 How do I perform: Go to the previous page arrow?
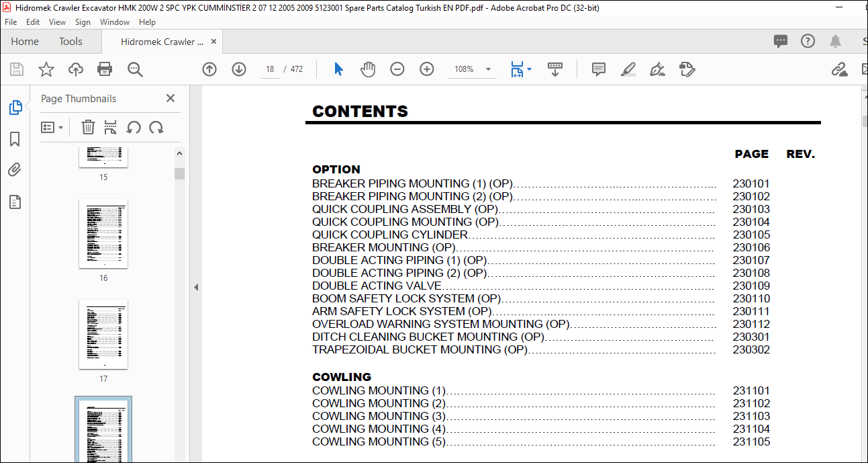pyautogui.click(x=209, y=69)
